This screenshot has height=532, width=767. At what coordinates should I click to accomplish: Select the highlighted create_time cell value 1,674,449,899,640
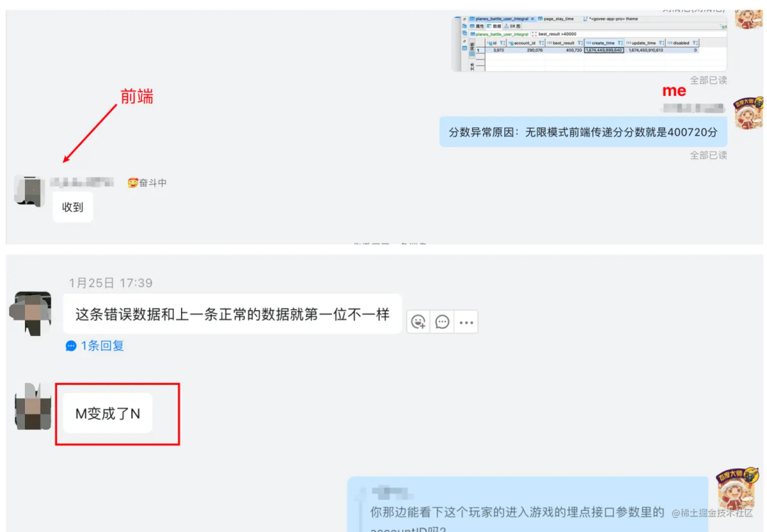[604, 50]
